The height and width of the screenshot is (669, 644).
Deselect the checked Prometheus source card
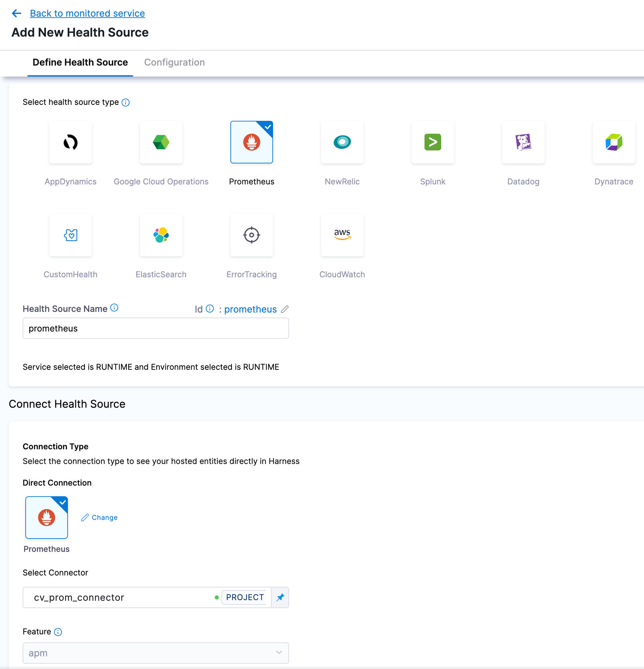pyautogui.click(x=251, y=142)
